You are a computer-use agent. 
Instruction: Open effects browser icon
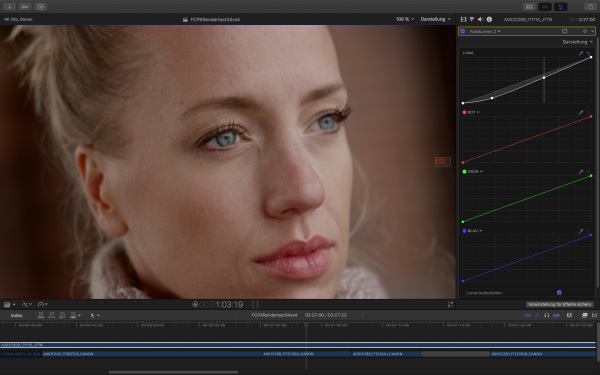[584, 315]
